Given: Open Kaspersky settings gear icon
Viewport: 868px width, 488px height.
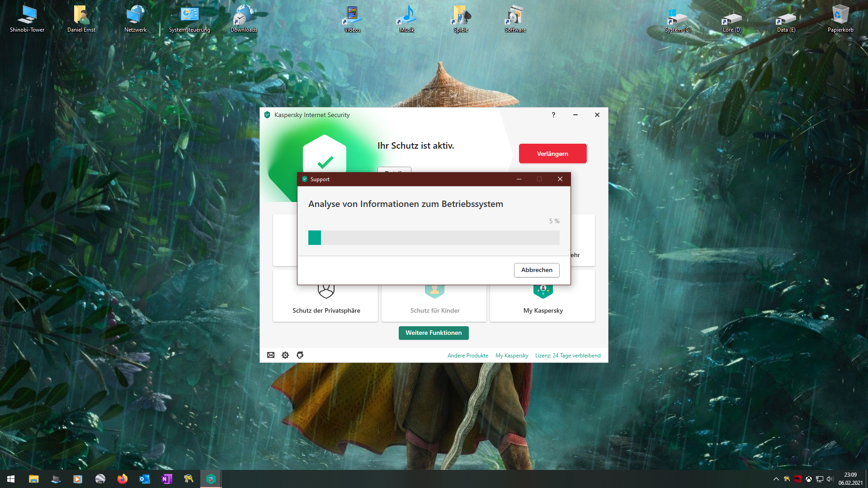Looking at the screenshot, I should click(285, 355).
